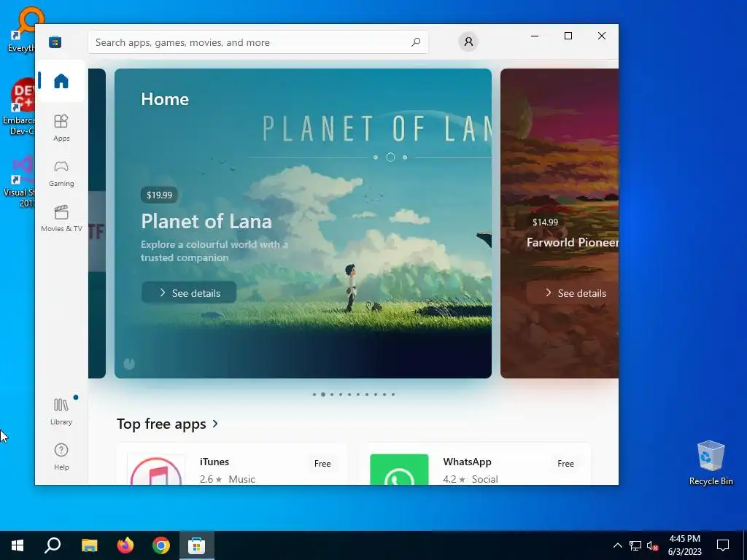Select the fifth carousel page dot

(349, 394)
